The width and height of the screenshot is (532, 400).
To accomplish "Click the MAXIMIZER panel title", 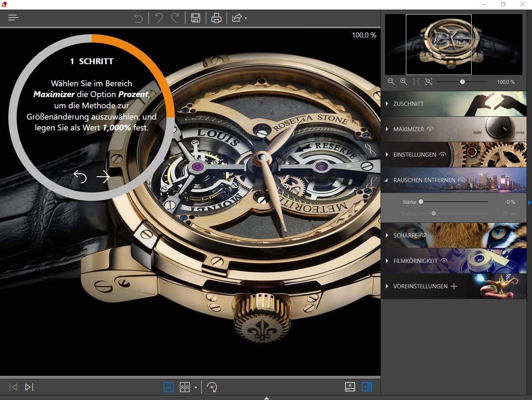I will pos(408,129).
